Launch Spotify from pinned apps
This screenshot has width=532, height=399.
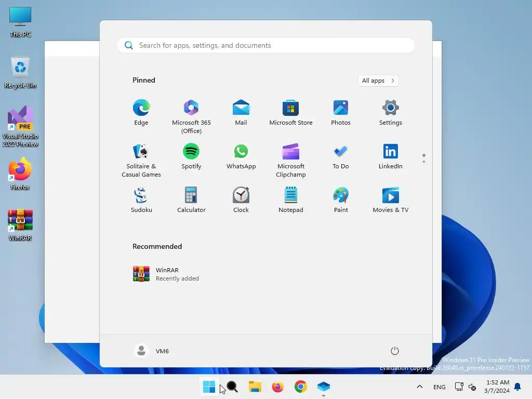point(191,156)
